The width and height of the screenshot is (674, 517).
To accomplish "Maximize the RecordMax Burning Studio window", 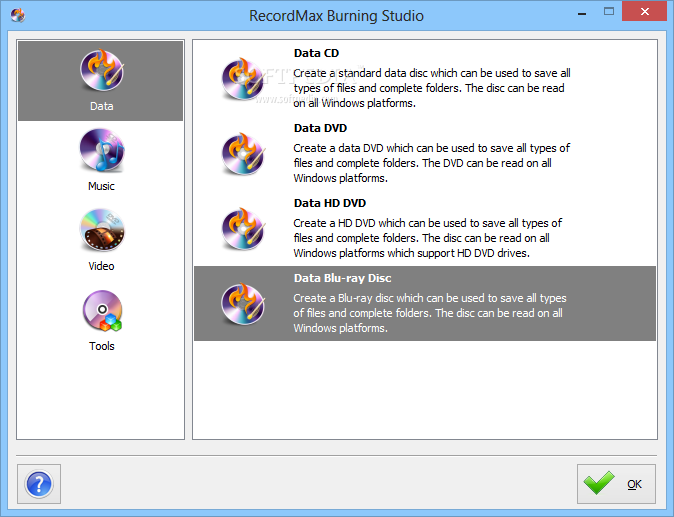I will point(609,12).
